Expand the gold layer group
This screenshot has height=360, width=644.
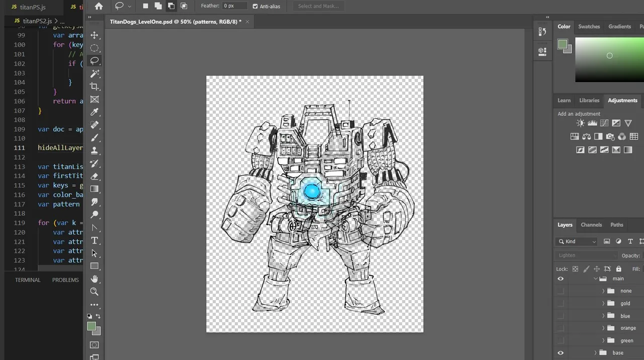coord(603,304)
